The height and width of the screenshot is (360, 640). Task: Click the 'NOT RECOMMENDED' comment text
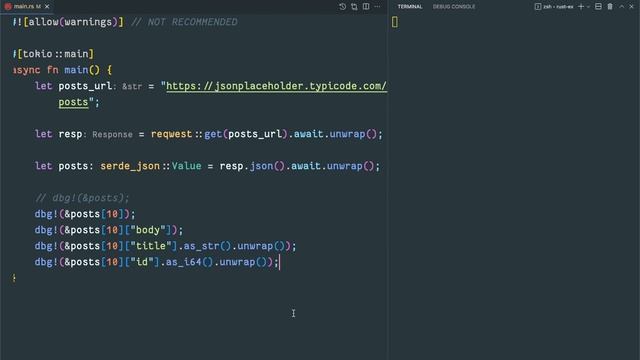(x=193, y=22)
